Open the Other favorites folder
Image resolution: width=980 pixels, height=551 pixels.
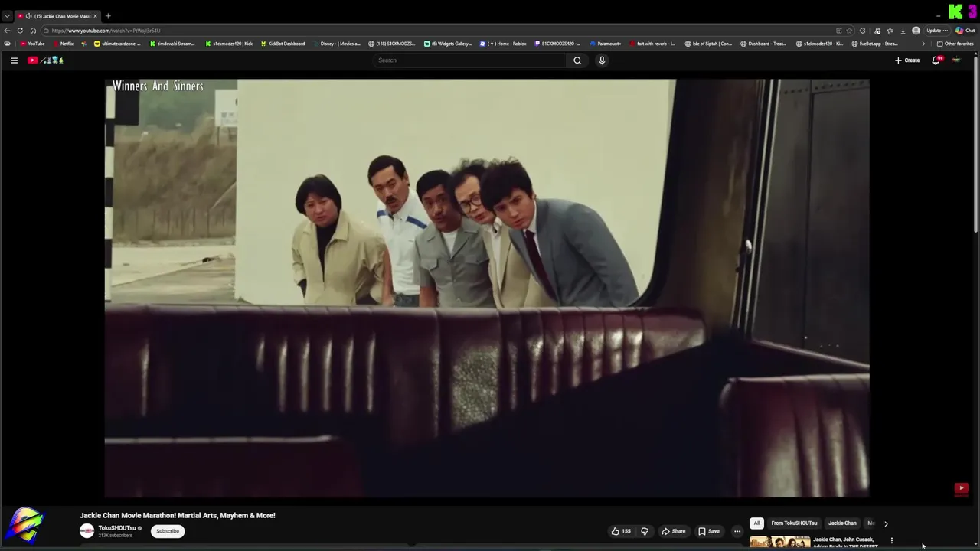point(955,44)
